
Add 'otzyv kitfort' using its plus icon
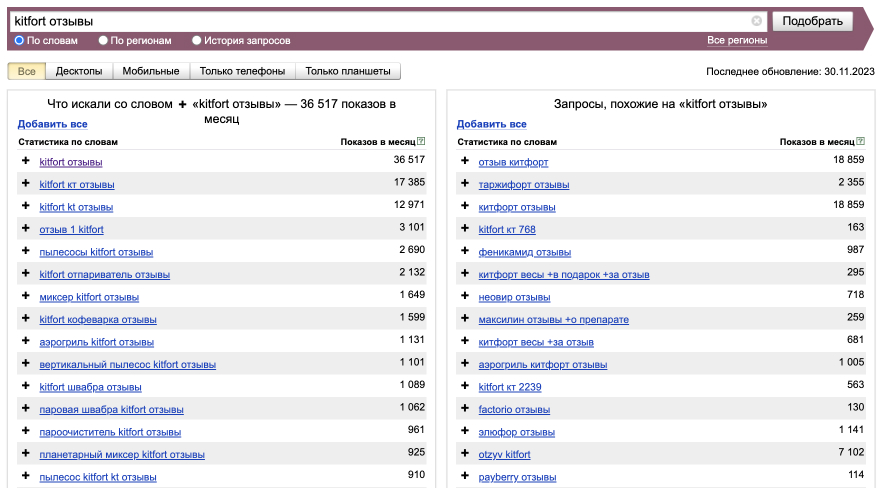(465, 453)
